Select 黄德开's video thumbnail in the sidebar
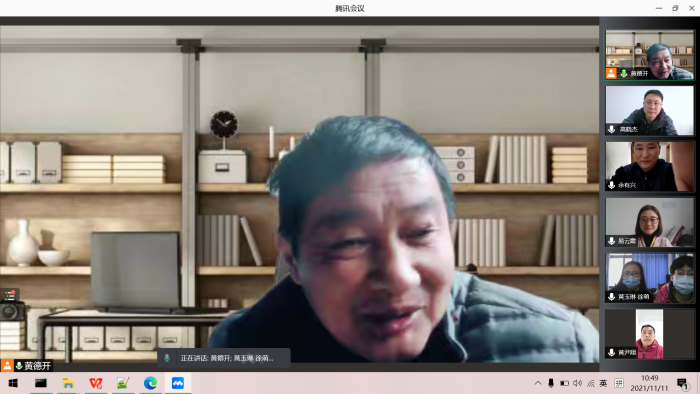Screen dimensions: 700x394 tap(650, 55)
